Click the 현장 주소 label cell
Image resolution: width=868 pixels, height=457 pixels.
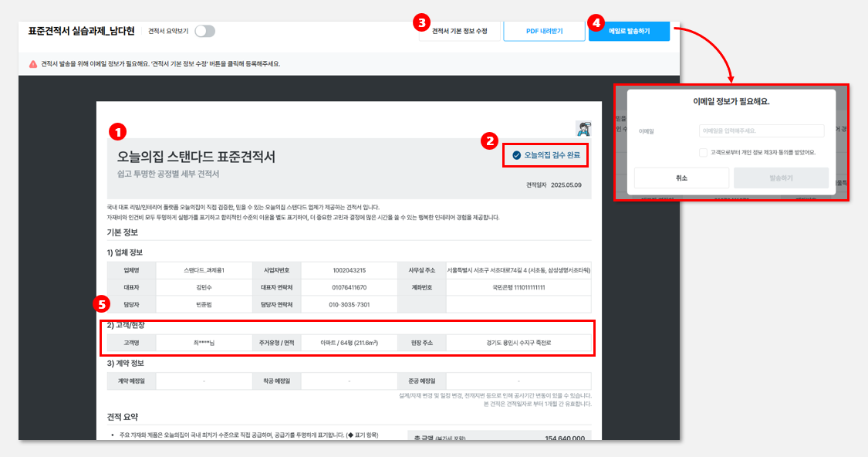tap(422, 343)
